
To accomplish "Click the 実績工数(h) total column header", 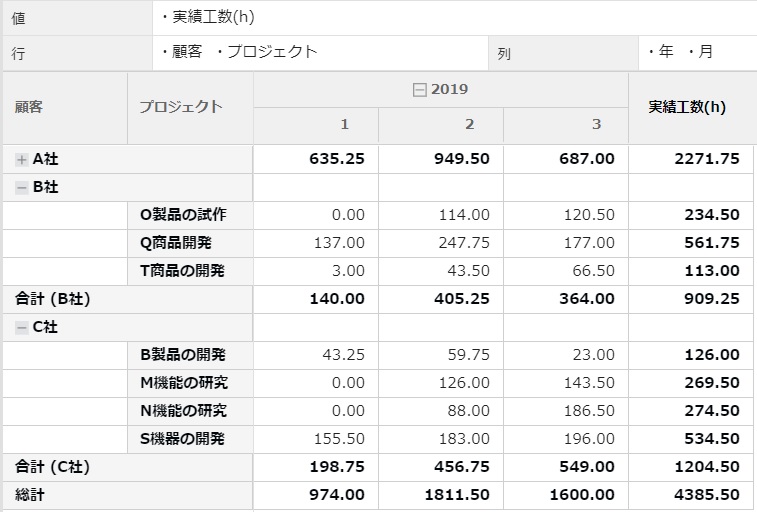I will tap(687, 107).
